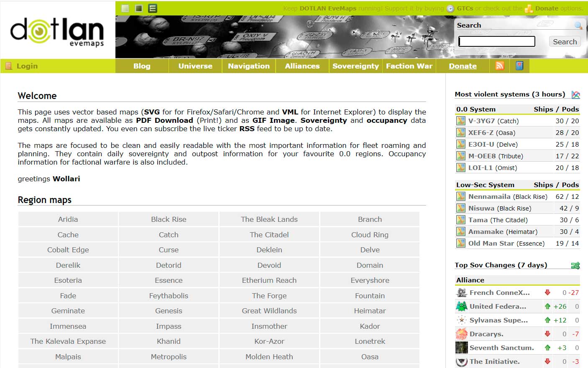Click the +26 sov change value
588x368 pixels.
click(x=560, y=306)
